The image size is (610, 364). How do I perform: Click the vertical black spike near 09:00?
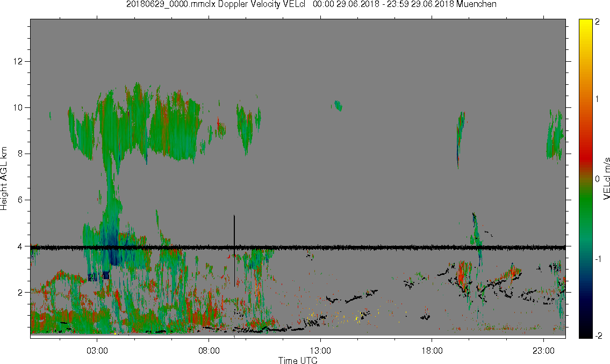234,251
